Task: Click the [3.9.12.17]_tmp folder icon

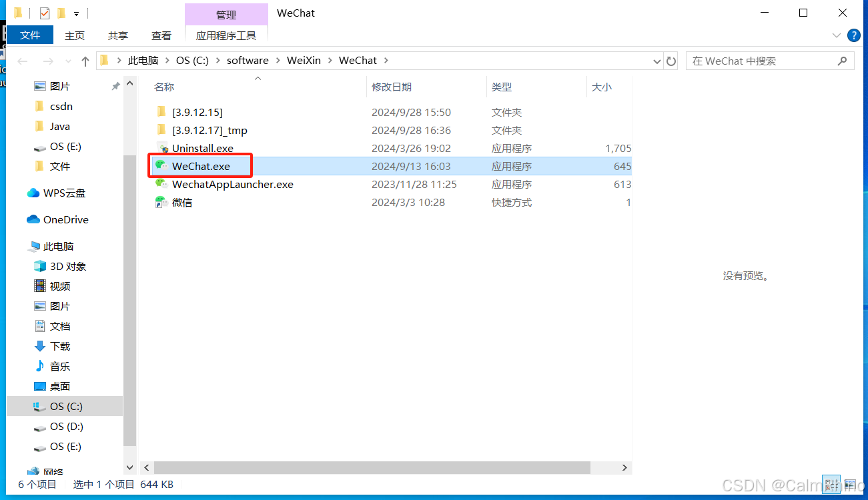Action: [161, 130]
